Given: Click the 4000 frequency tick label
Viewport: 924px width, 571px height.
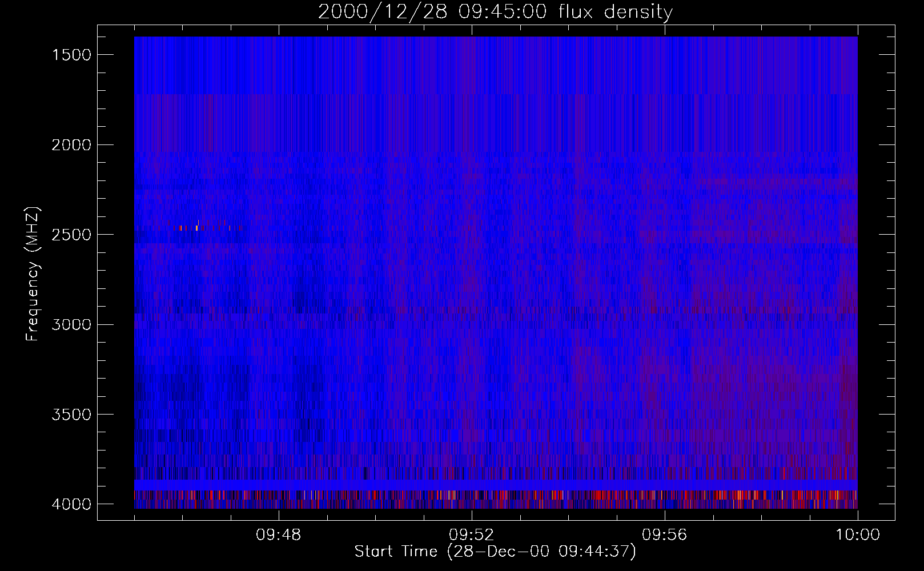Looking at the screenshot, I should pyautogui.click(x=71, y=504).
